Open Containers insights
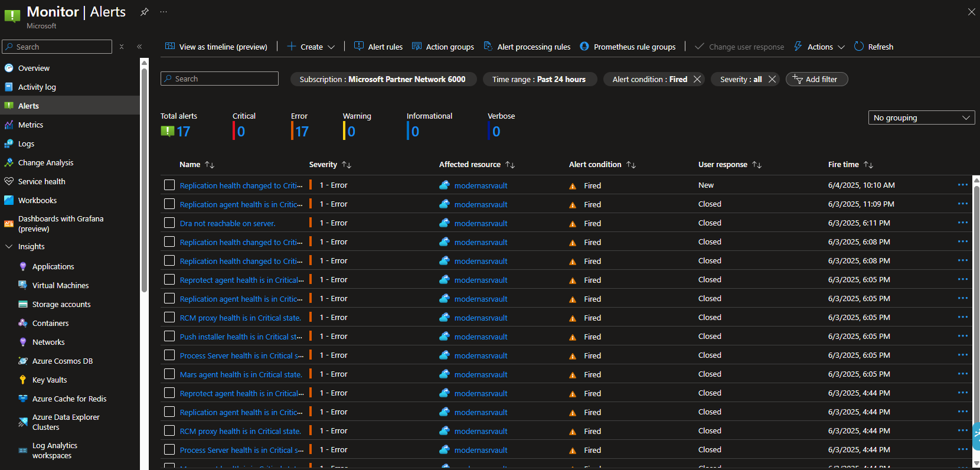This screenshot has width=980, height=470. [50, 323]
